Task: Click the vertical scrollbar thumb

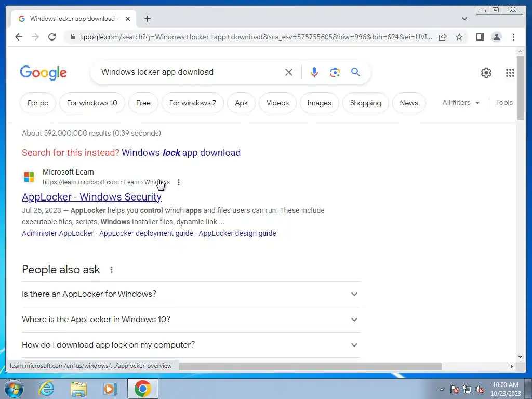Action: [x=520, y=87]
